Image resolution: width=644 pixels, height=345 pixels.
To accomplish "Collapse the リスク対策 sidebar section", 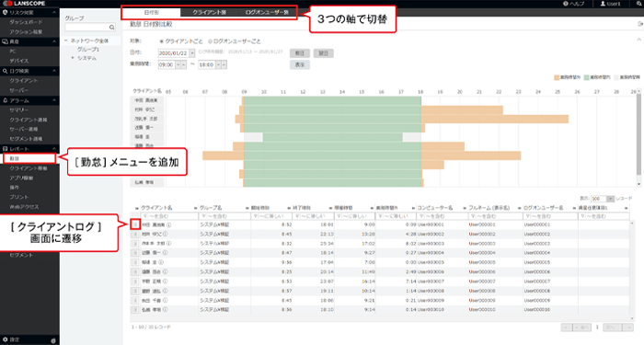I will click(x=53, y=13).
